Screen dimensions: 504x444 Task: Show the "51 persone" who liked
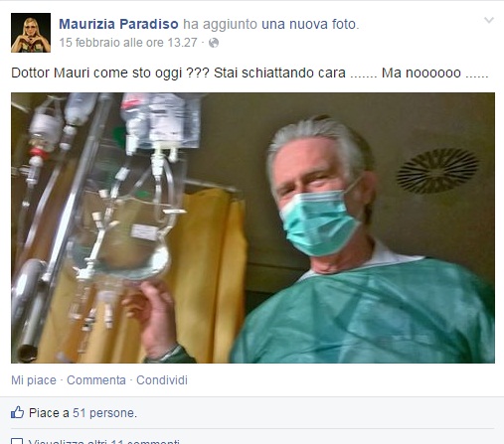coord(104,413)
